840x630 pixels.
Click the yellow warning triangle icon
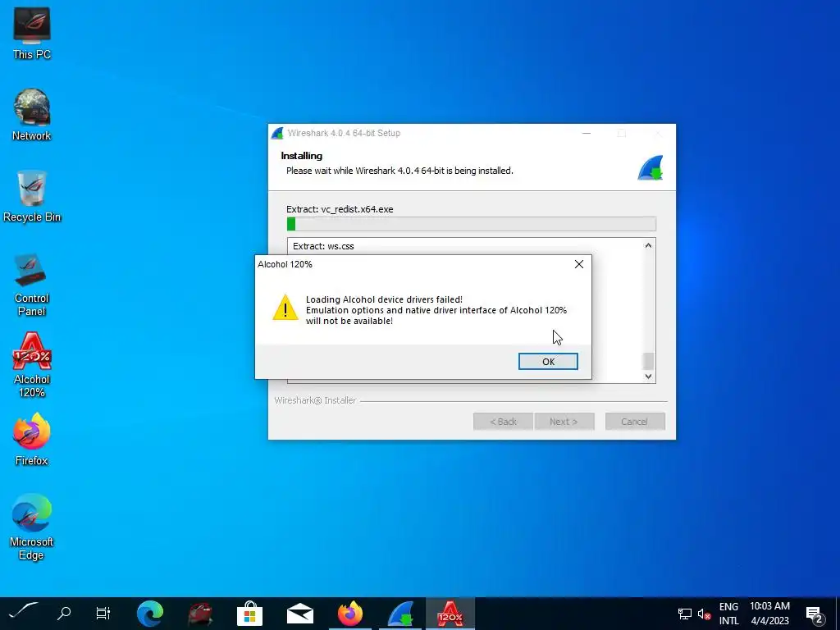click(285, 308)
